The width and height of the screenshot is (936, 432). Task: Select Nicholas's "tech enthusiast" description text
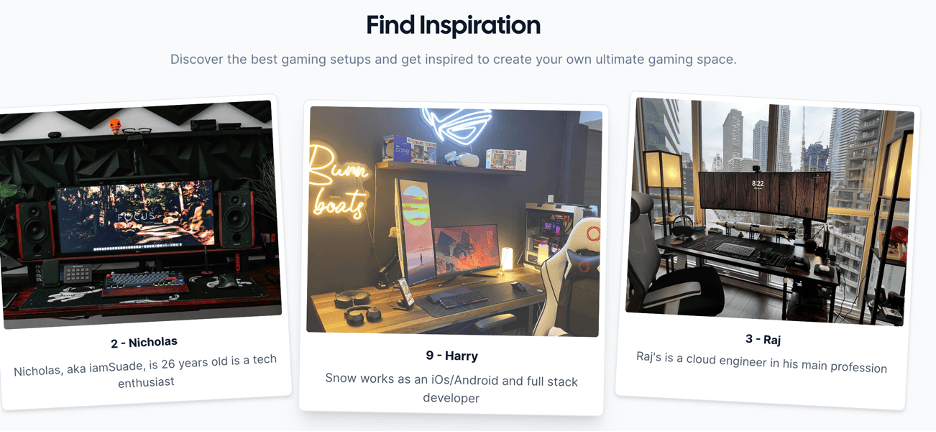pos(146,371)
